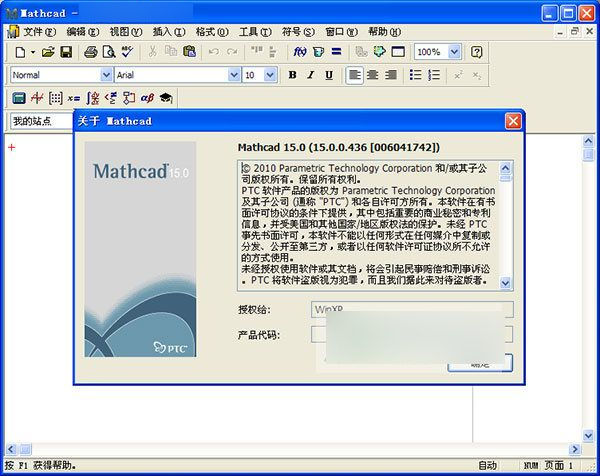The height and width of the screenshot is (476, 600).
Task: Open the 插入(I) menu
Action: pos(169,32)
